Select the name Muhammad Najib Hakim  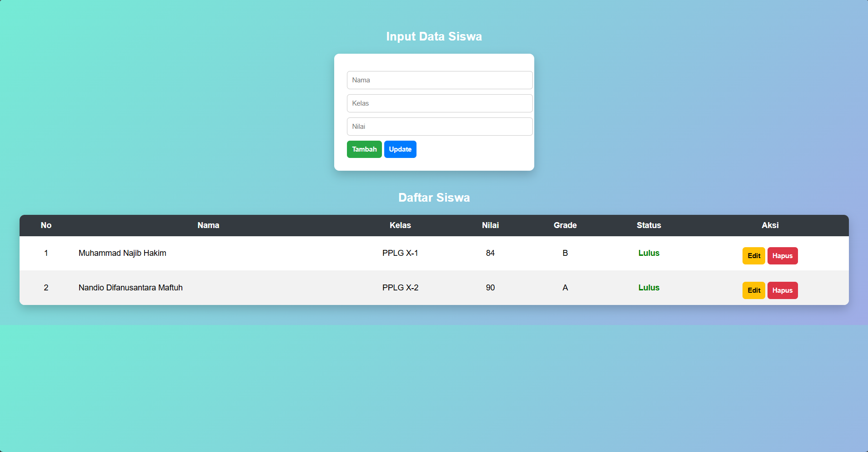(x=122, y=253)
